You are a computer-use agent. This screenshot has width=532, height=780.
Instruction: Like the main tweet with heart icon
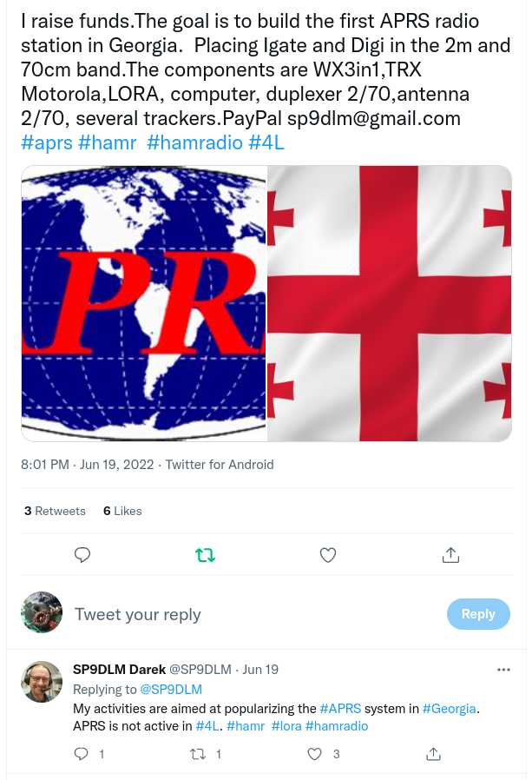coord(328,555)
